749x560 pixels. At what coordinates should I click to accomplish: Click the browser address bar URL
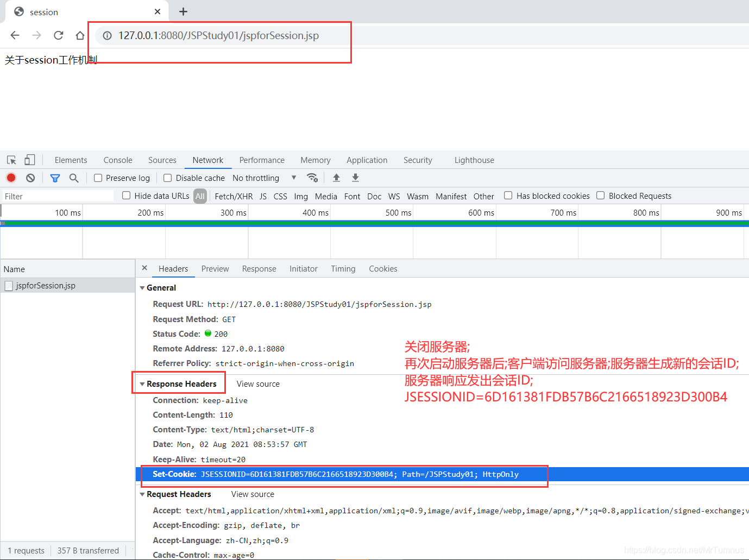click(x=218, y=35)
